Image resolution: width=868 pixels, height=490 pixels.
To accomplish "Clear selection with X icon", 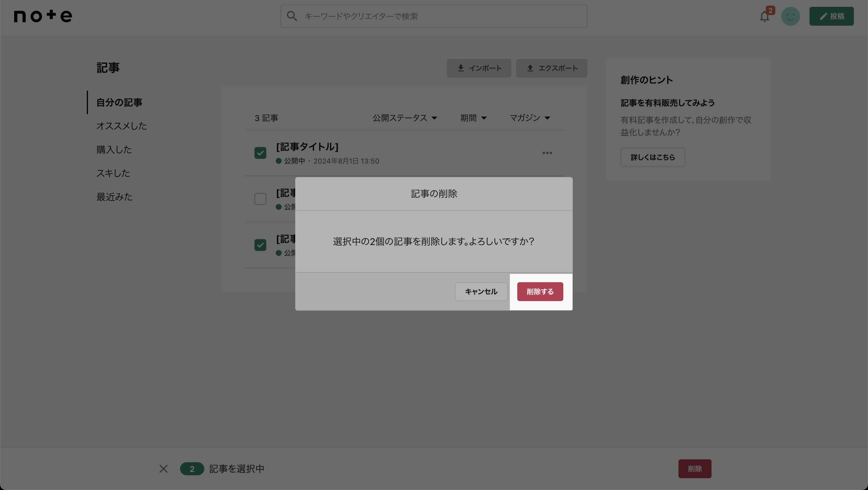I will (164, 469).
